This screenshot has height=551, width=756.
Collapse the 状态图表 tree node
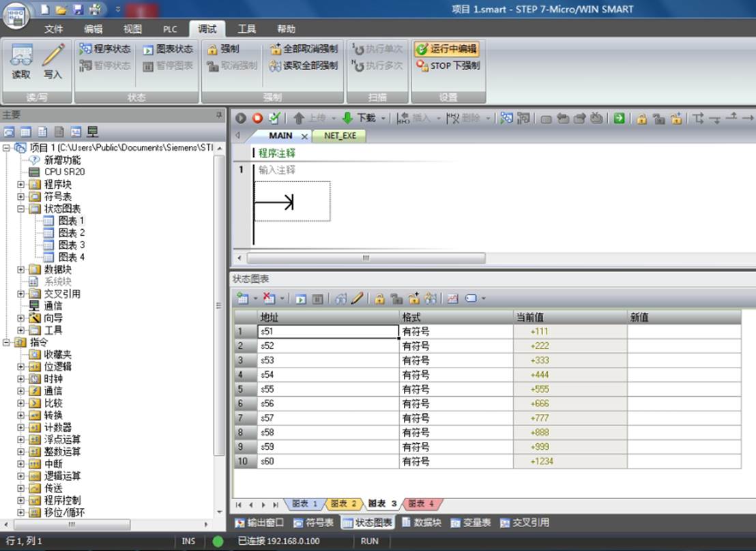coord(20,209)
